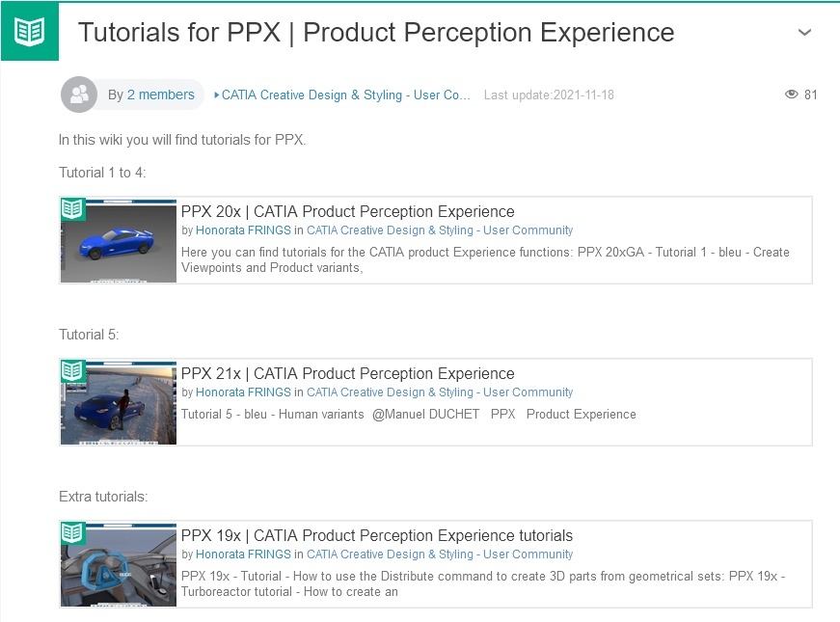Viewport: 840px width, 622px height.
Task: Open CATIA Creative Design & Styling community breadcrumb
Action: tap(345, 95)
